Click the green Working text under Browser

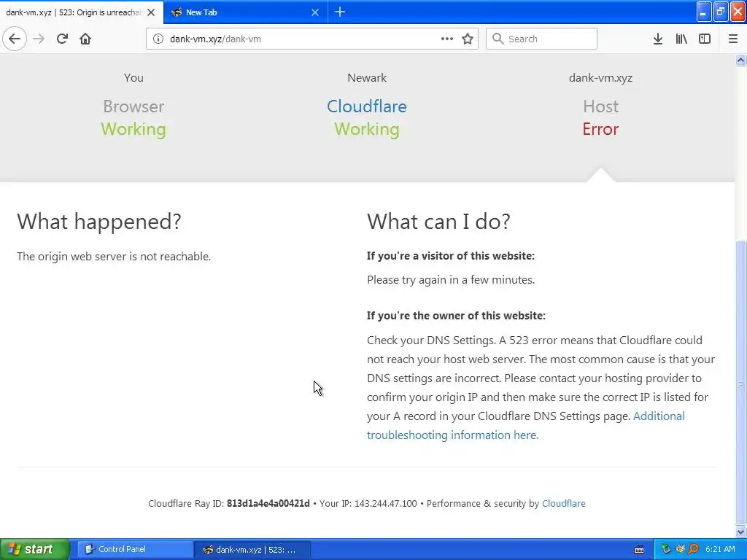(x=133, y=129)
